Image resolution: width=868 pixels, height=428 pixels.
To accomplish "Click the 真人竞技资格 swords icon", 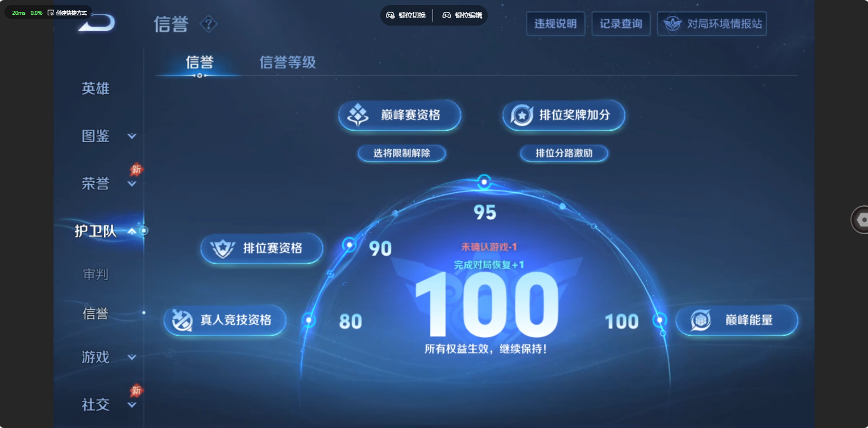I will 182,321.
